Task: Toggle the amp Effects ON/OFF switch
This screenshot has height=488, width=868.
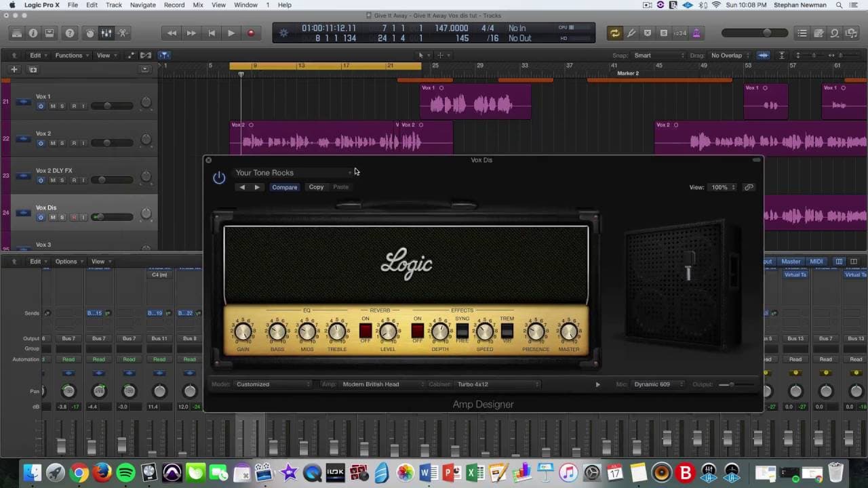Action: [417, 331]
